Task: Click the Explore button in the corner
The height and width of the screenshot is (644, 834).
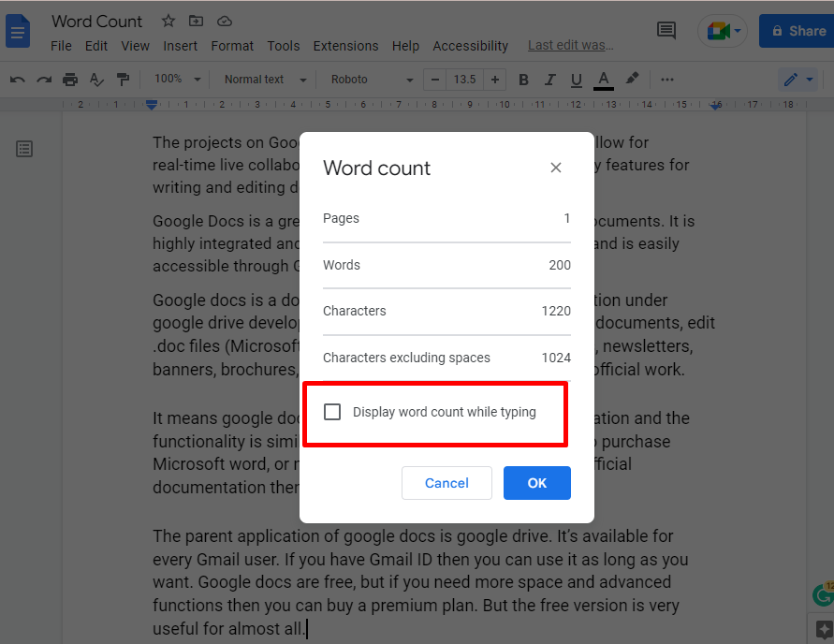Action: [x=822, y=629]
